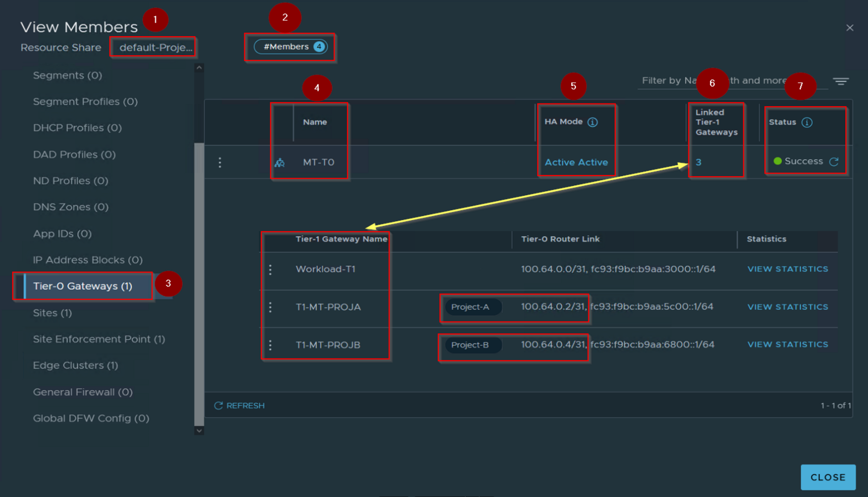868x497 pixels.
Task: Click the Status column info icon
Action: click(x=807, y=122)
